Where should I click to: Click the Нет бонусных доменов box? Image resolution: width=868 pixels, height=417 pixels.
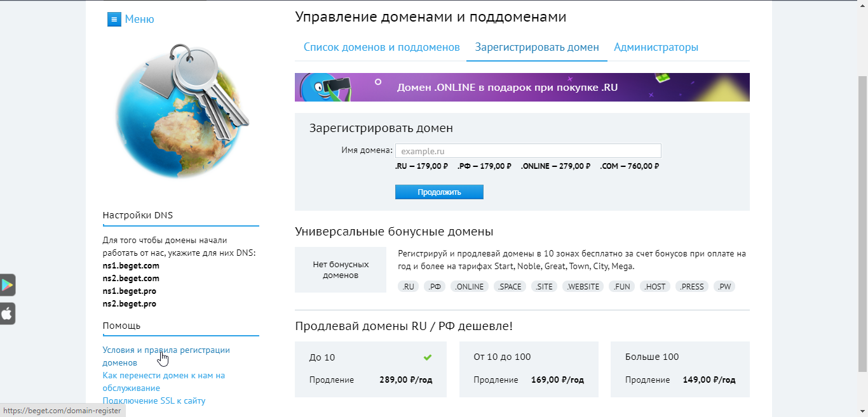click(341, 270)
